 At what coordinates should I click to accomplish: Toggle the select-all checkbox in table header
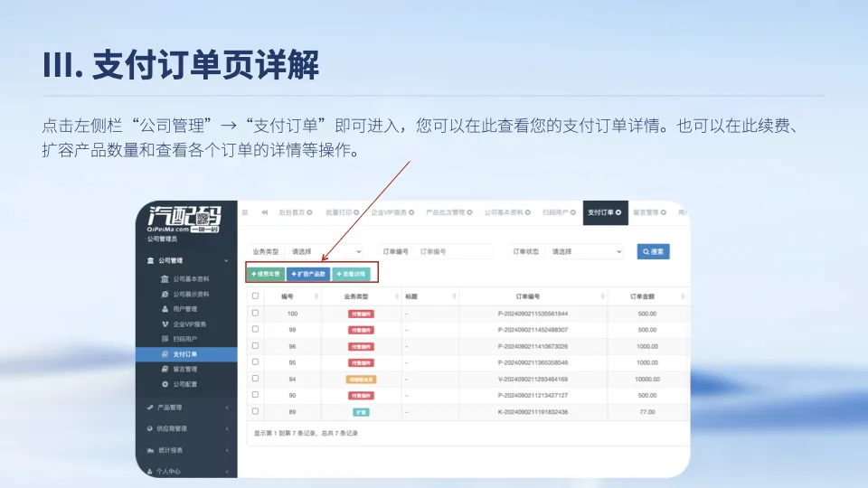click(x=255, y=296)
